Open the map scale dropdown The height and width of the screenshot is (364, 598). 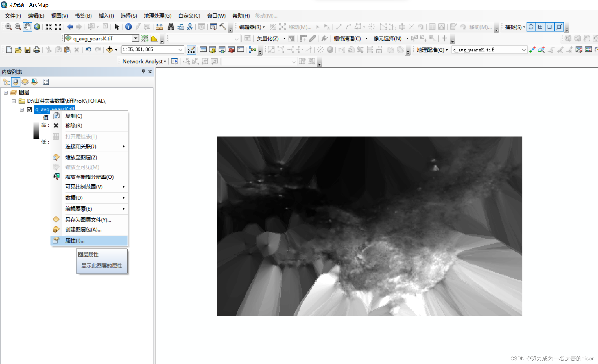180,50
